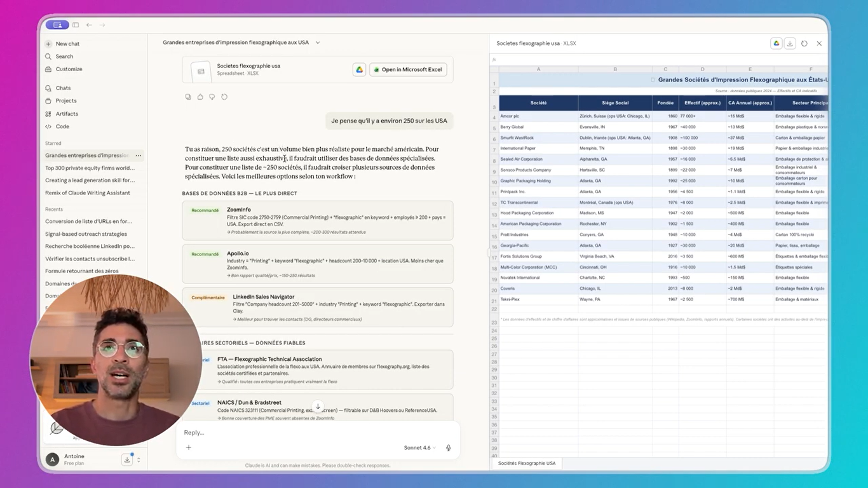Click the New chat plus icon
This screenshot has height=488, width=868.
[x=48, y=44]
